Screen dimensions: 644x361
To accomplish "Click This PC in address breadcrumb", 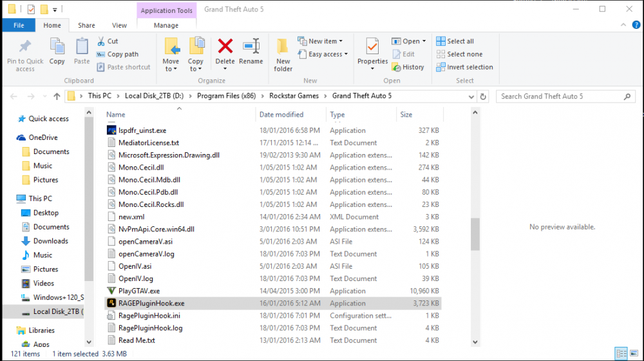I will pos(99,96).
